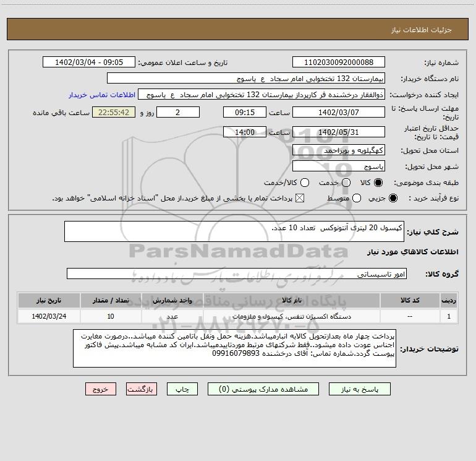Select the متوسط purchase type radio
This screenshot has width=476, height=461.
pyautogui.click(x=357, y=198)
